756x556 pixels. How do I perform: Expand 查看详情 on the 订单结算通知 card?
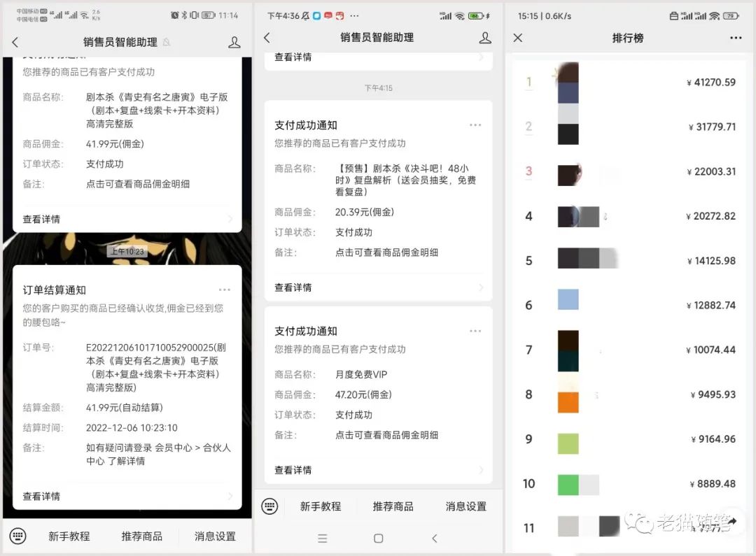tap(42, 496)
